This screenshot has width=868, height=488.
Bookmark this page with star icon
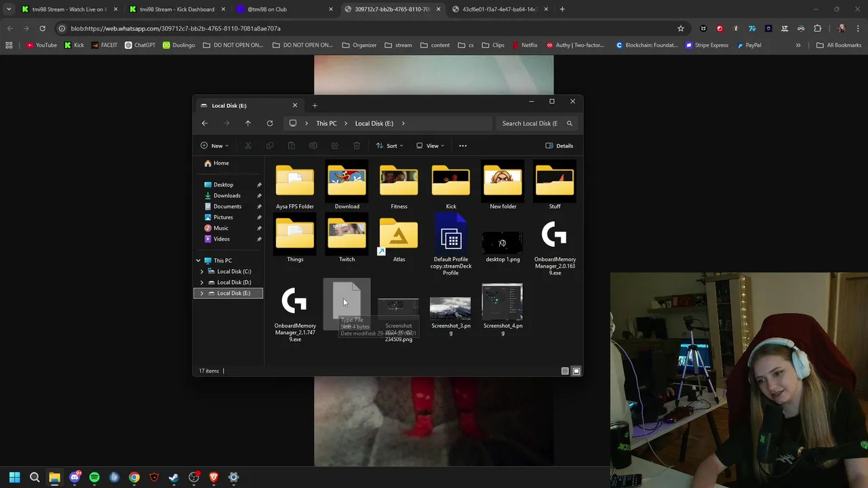point(681,28)
